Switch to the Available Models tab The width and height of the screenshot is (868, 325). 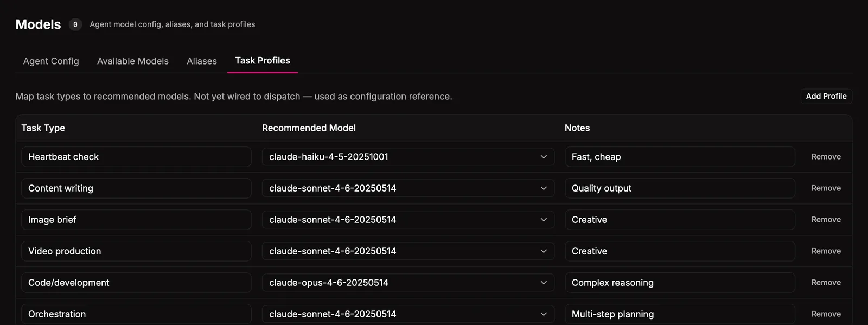(x=133, y=61)
